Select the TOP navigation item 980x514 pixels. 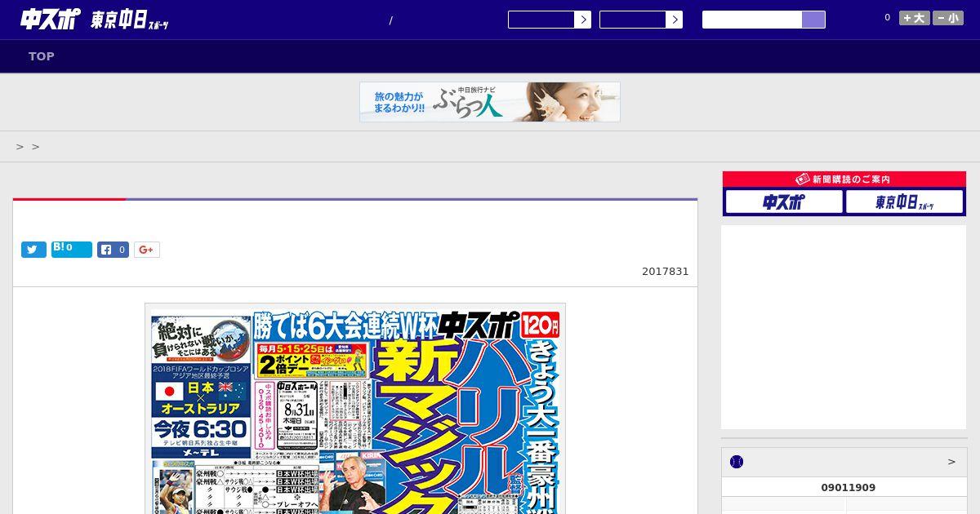[42, 56]
